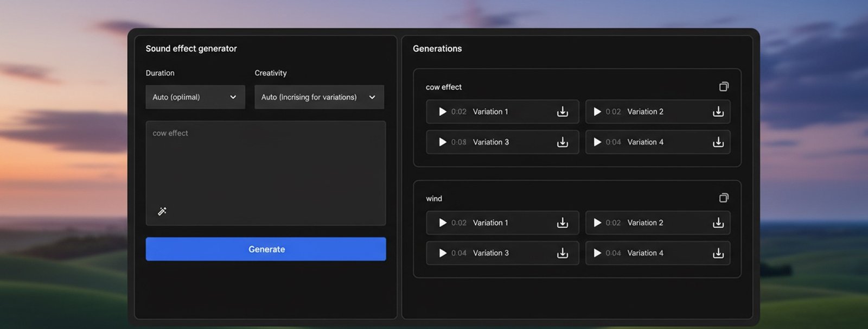The width and height of the screenshot is (868, 329).
Task: Play wind Variation 3
Action: tap(443, 254)
